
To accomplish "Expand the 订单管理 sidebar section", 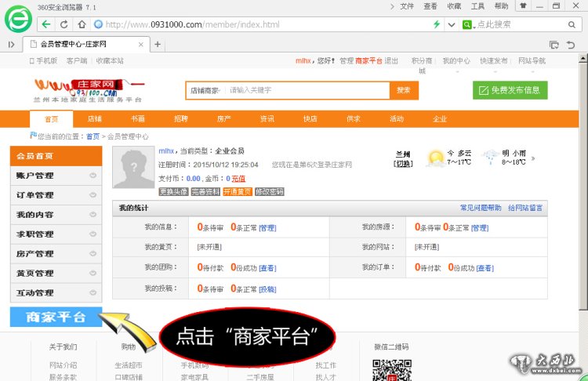I will (x=56, y=195).
